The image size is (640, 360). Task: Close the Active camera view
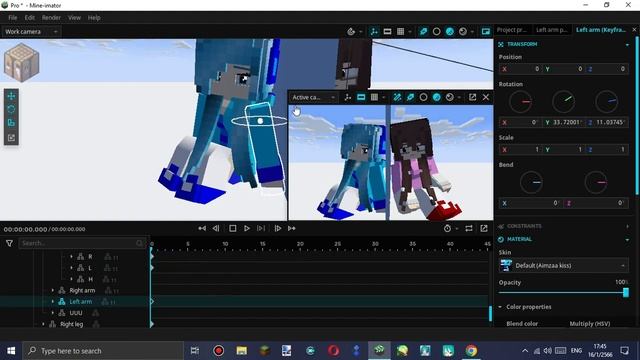[x=486, y=97]
